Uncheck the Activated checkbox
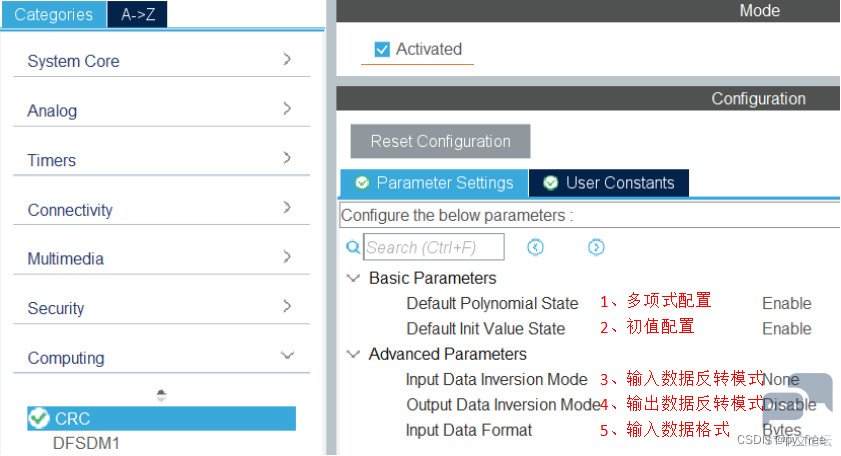841x456 pixels. [382, 49]
